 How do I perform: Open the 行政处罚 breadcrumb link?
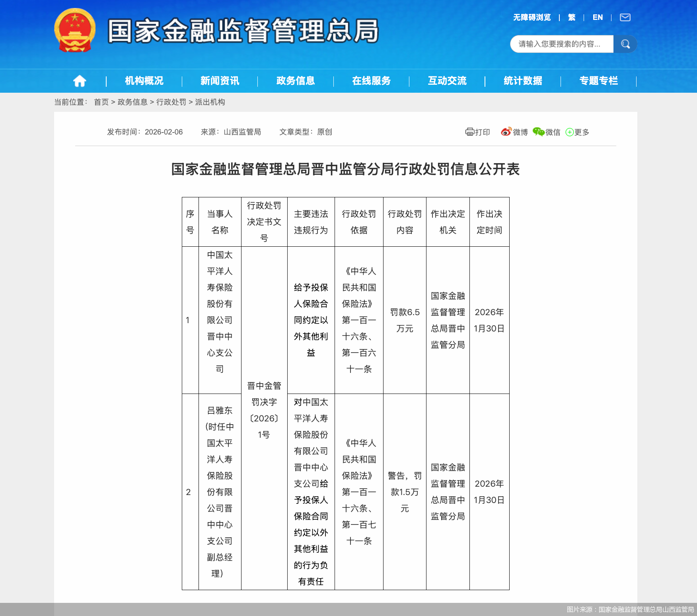172,102
